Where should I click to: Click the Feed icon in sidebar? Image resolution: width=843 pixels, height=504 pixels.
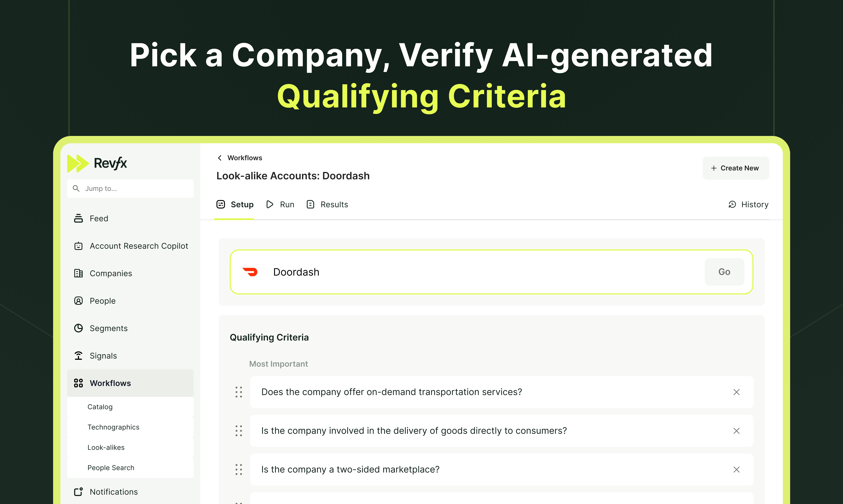coord(79,218)
